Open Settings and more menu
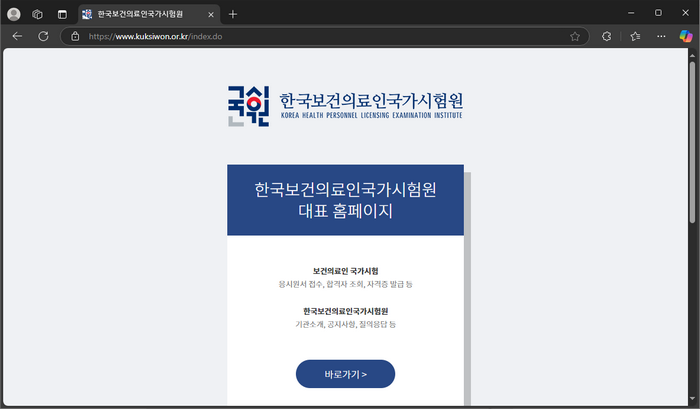Image resolution: width=700 pixels, height=409 pixels. 661,37
